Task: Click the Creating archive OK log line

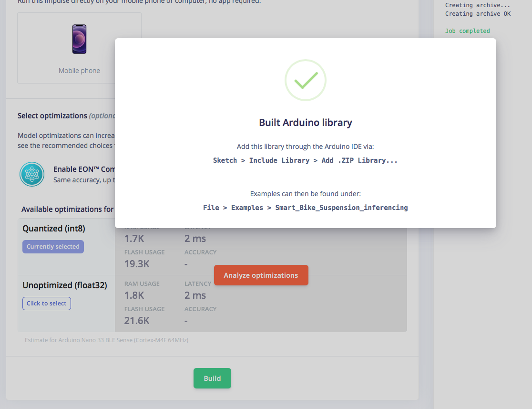Action: coord(478,14)
